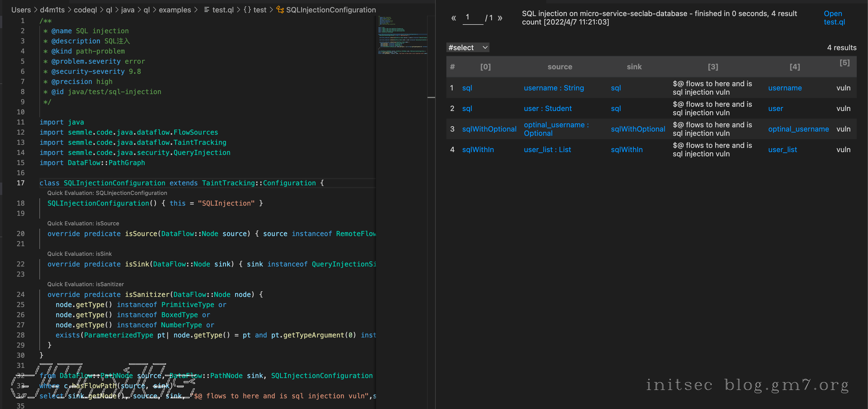
Task: Open the #select result set dropdown
Action: (468, 48)
